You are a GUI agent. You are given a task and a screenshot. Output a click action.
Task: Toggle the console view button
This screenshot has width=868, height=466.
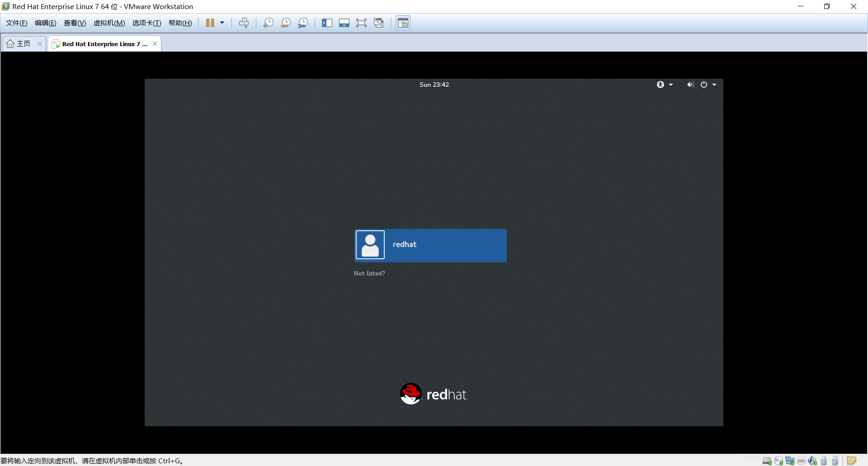tap(403, 23)
